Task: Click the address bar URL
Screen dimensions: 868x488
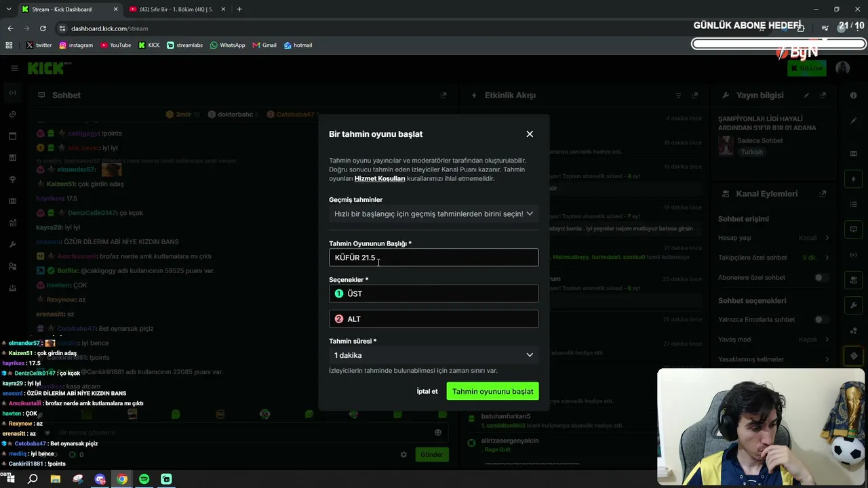Action: click(109, 28)
